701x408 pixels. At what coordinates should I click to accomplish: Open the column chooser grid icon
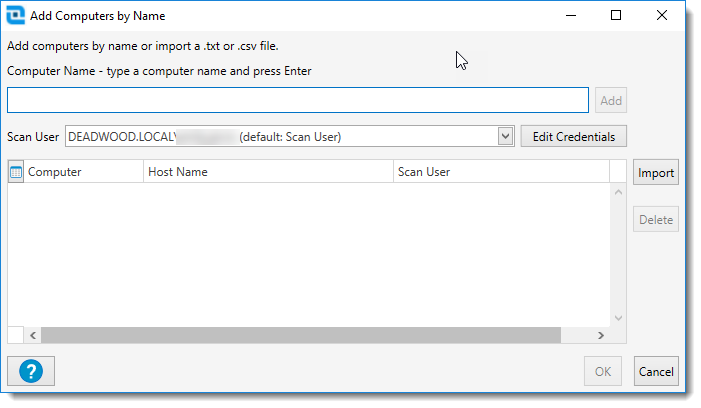pyautogui.click(x=16, y=172)
